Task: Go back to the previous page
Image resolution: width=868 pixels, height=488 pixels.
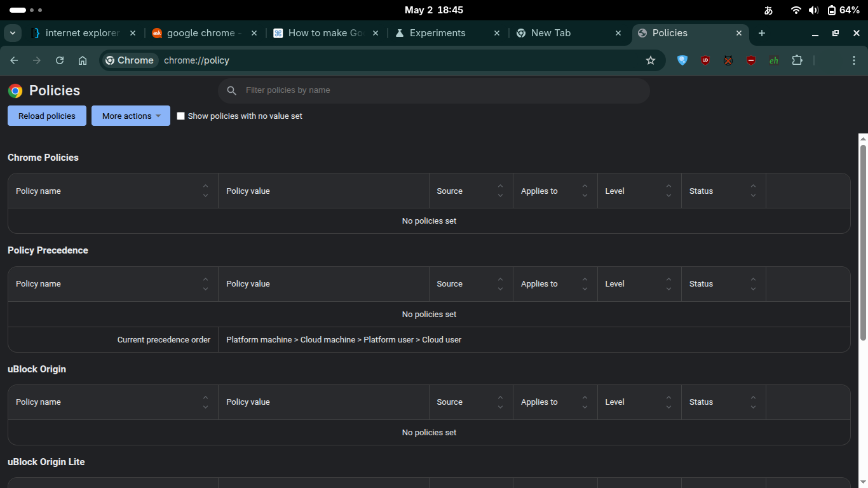Action: tap(14, 60)
